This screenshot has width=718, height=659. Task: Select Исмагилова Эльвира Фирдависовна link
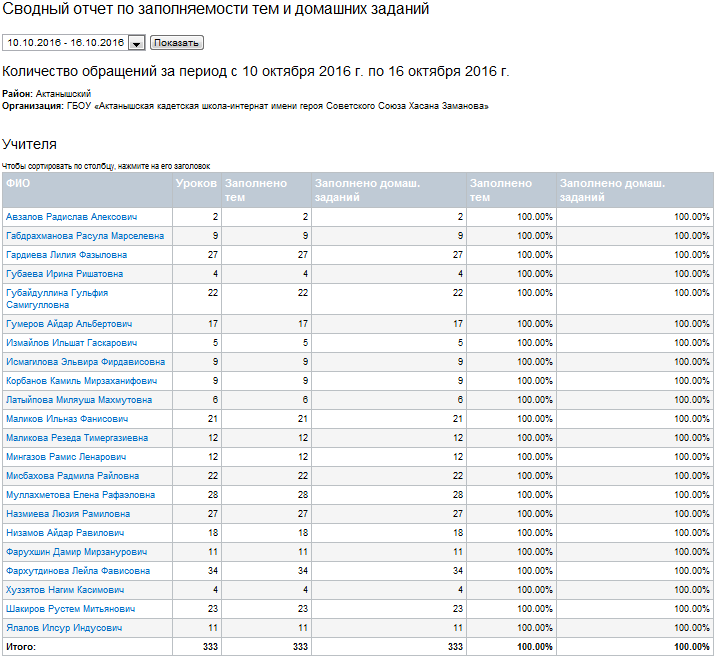(x=85, y=362)
